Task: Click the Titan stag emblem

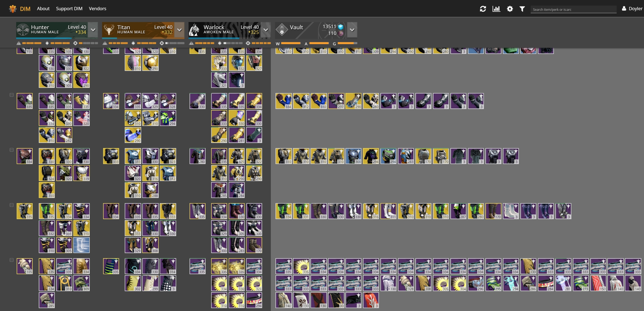Action: (109, 30)
